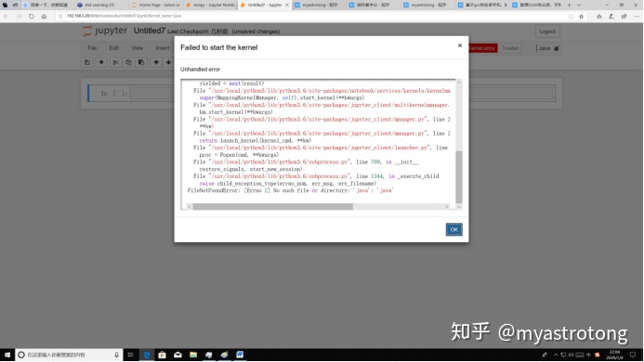This screenshot has width=644, height=362.
Task: Click the Jupyter logo
Action: (105, 31)
